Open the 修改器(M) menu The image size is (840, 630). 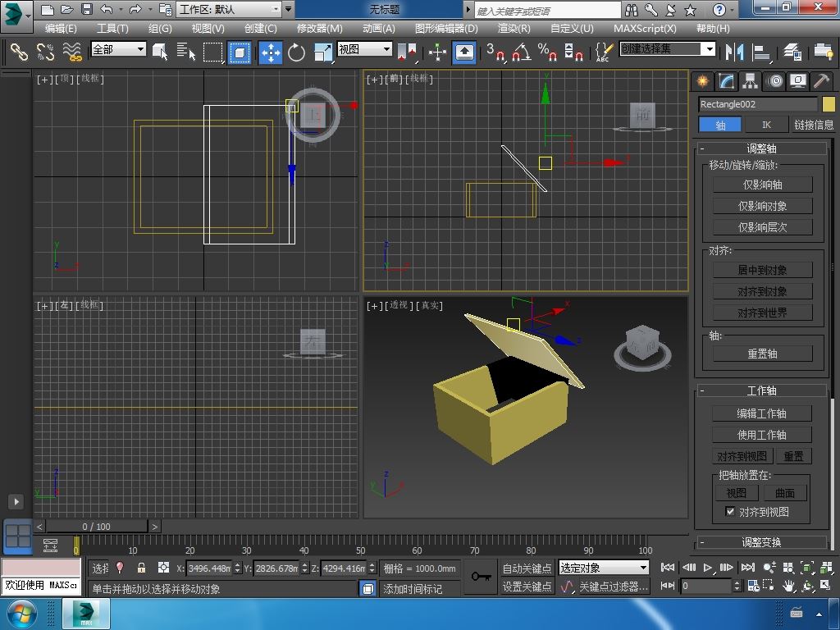click(320, 29)
